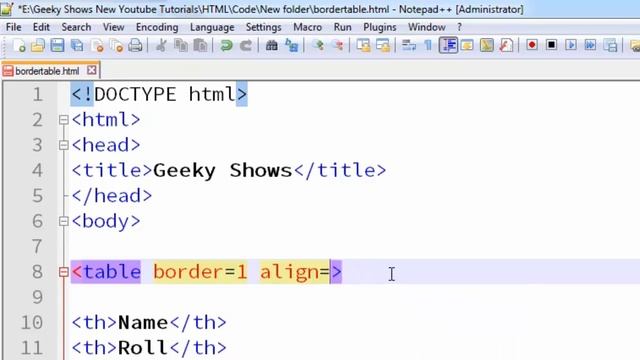Open function list icon

[x=506, y=45]
